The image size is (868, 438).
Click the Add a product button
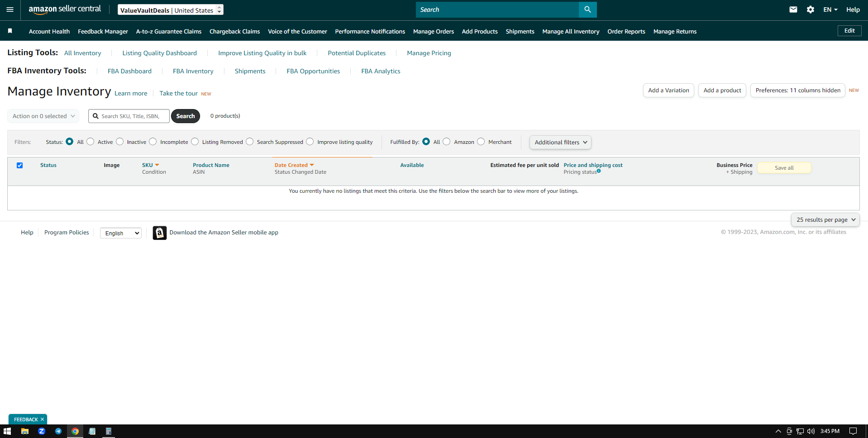(x=722, y=90)
